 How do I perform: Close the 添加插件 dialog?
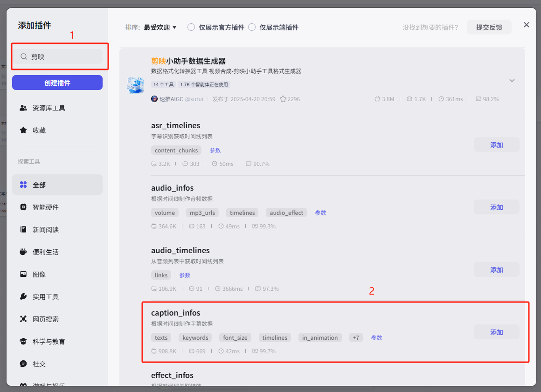click(x=526, y=25)
